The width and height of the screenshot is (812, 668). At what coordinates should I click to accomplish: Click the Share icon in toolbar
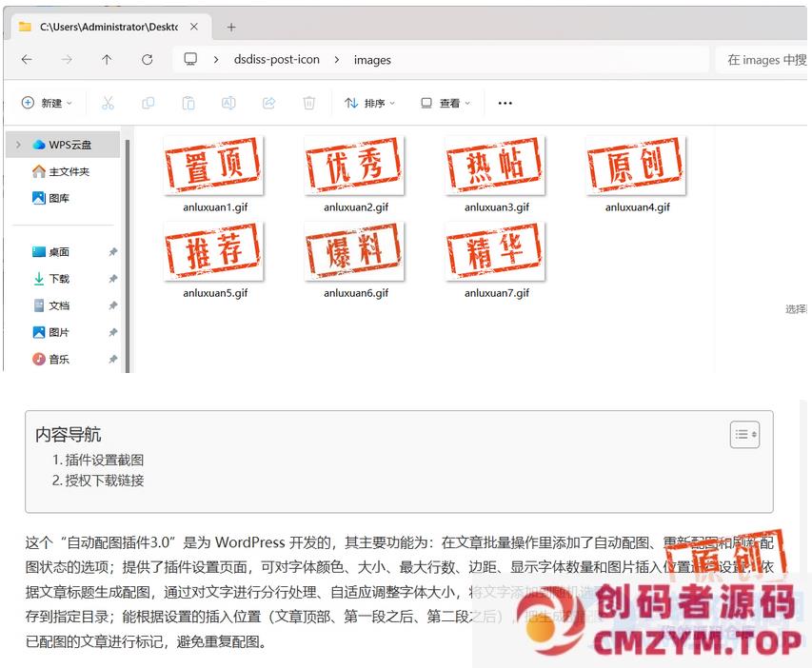pyautogui.click(x=268, y=103)
